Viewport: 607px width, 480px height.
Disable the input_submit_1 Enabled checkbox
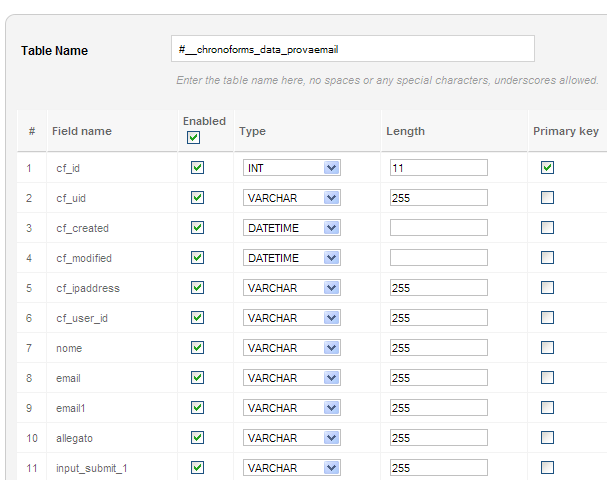pos(197,467)
